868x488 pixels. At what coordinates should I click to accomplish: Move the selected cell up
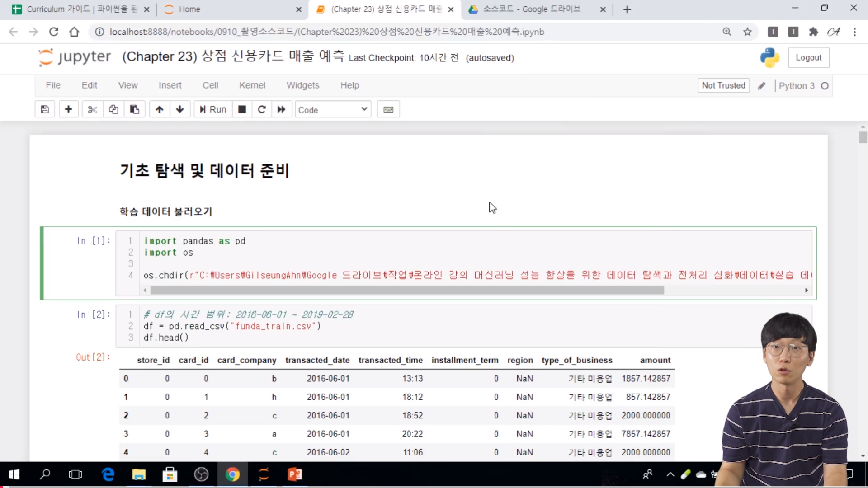pos(159,109)
